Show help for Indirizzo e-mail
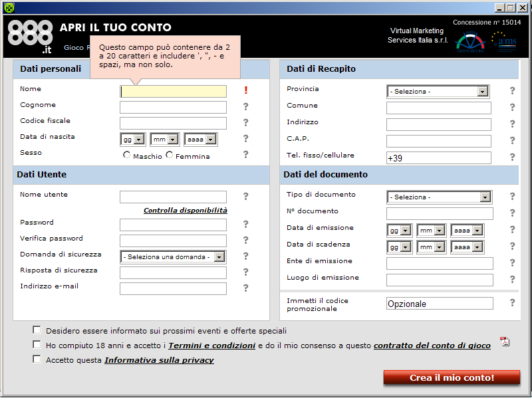The height and width of the screenshot is (398, 532). (245, 288)
